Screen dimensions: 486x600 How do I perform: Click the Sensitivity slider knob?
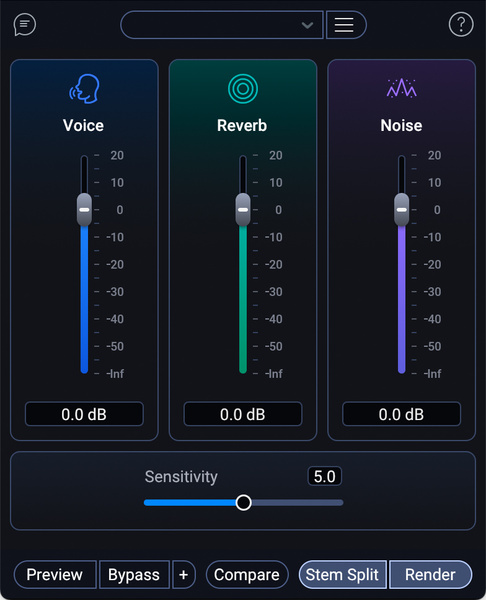243,502
